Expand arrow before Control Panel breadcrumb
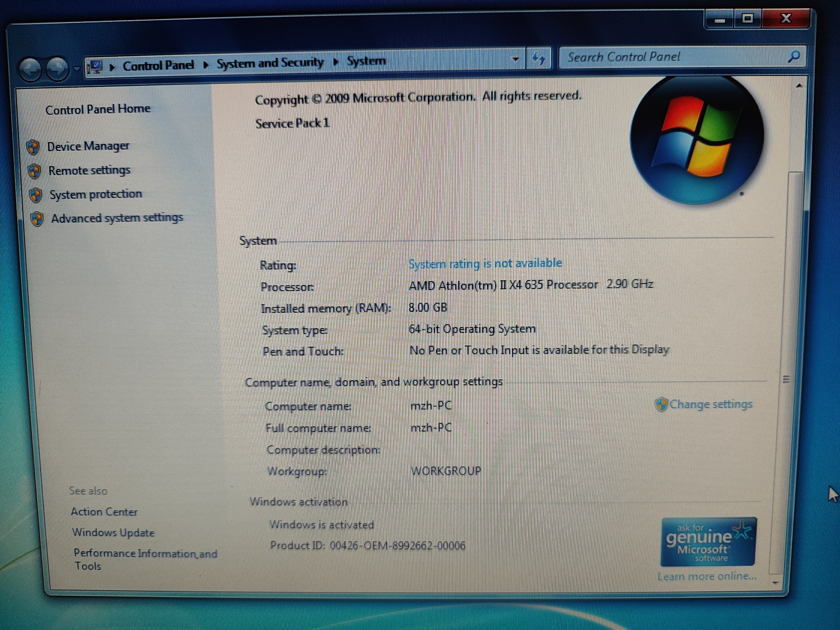 tap(112, 67)
